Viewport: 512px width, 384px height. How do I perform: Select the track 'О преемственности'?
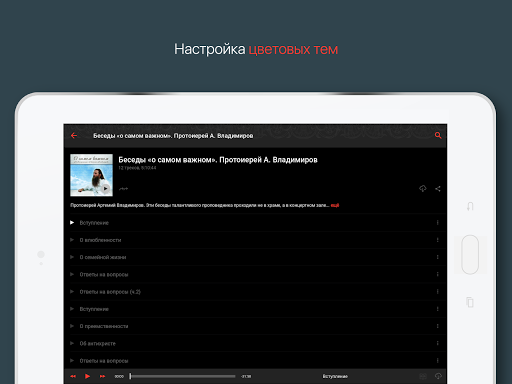(104, 326)
